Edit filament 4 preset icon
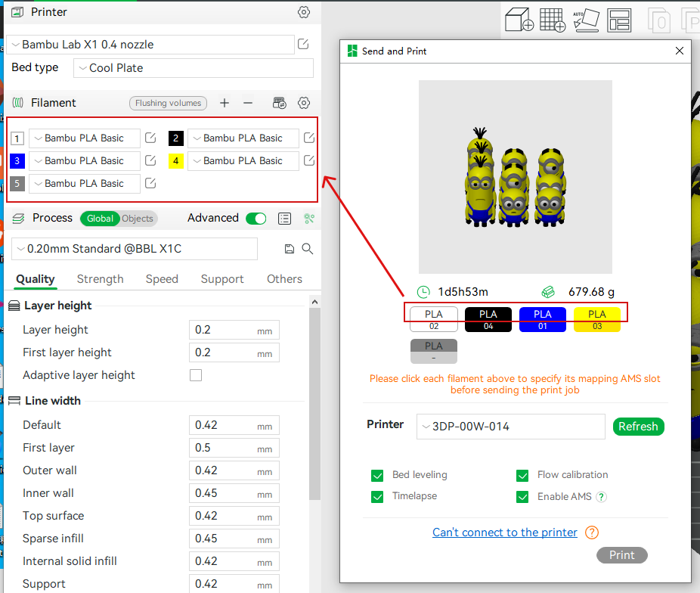The image size is (700, 593). point(309,161)
